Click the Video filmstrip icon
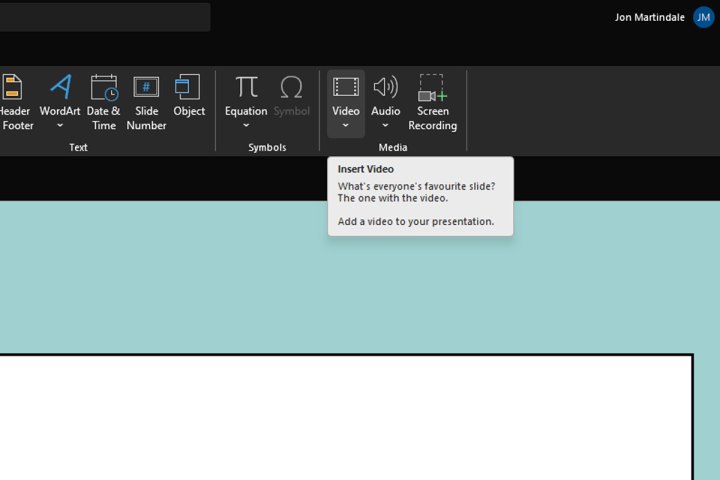Image resolution: width=720 pixels, height=480 pixels. [346, 87]
